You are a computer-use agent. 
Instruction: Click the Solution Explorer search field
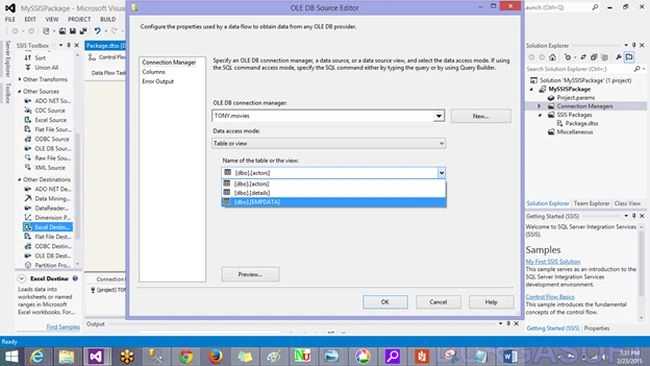(580, 69)
